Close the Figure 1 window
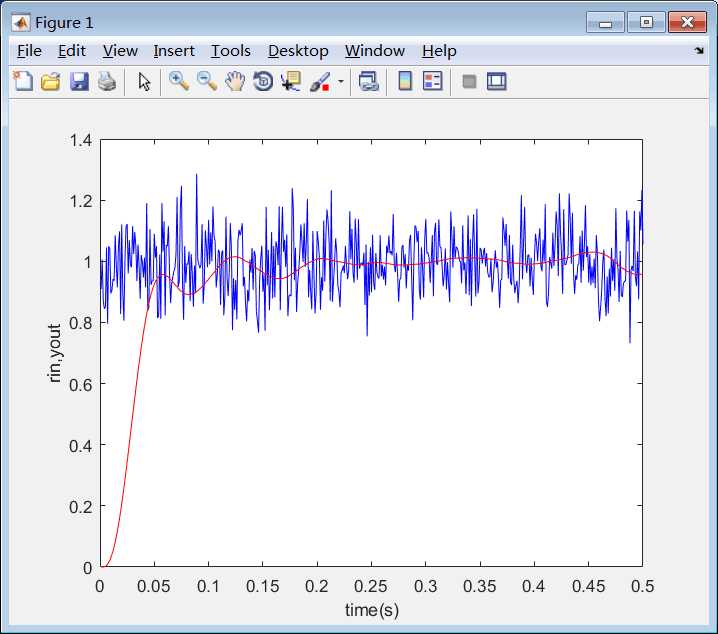 (x=687, y=22)
